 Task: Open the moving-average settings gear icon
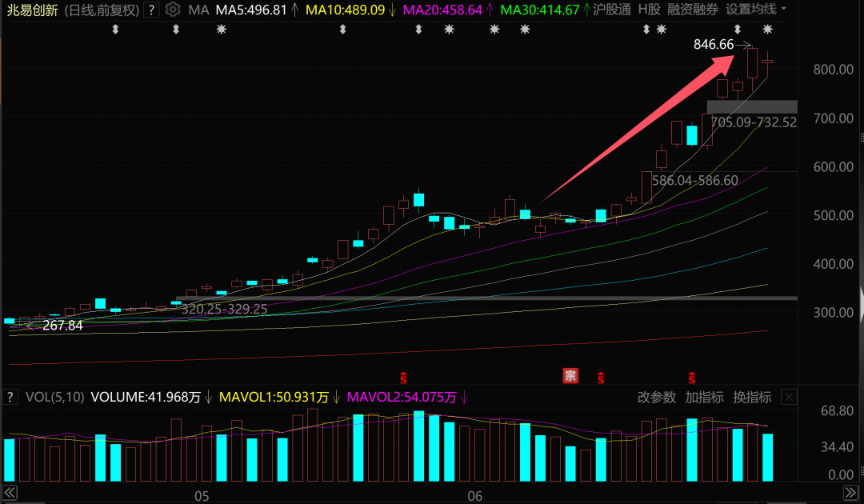[x=173, y=10]
